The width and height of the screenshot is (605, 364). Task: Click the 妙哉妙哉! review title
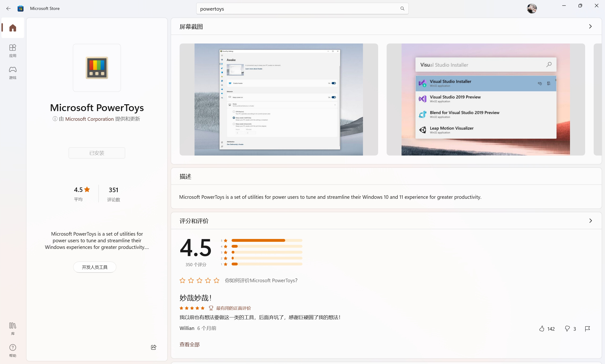pos(195,298)
